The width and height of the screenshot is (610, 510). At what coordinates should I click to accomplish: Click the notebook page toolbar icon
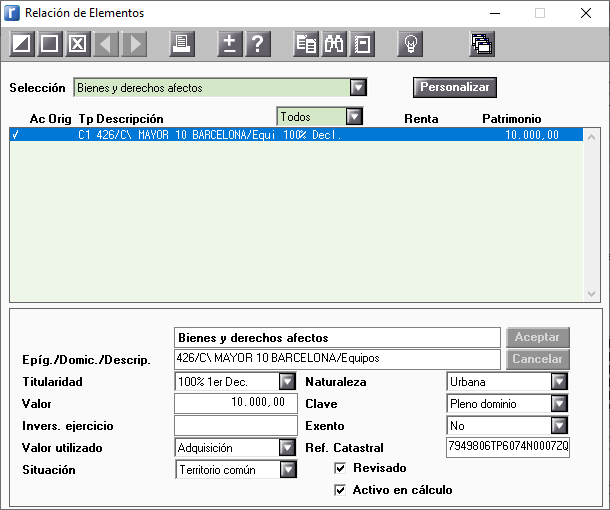click(x=362, y=44)
